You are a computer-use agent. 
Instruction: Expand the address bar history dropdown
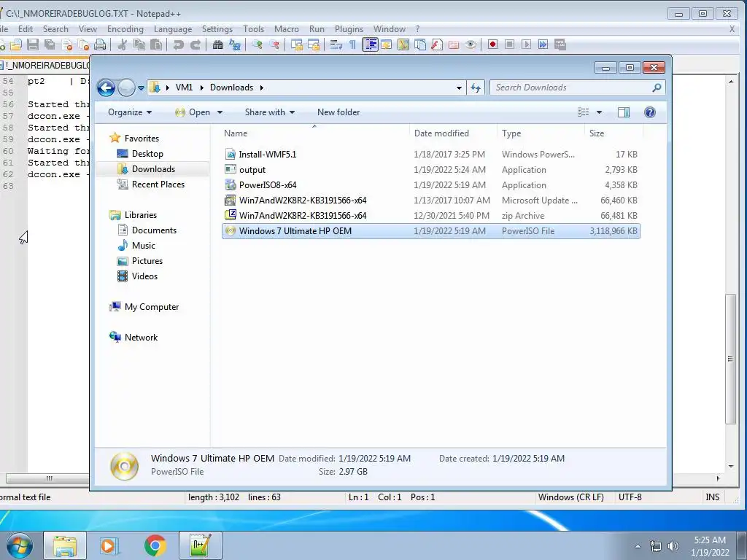[x=459, y=88]
